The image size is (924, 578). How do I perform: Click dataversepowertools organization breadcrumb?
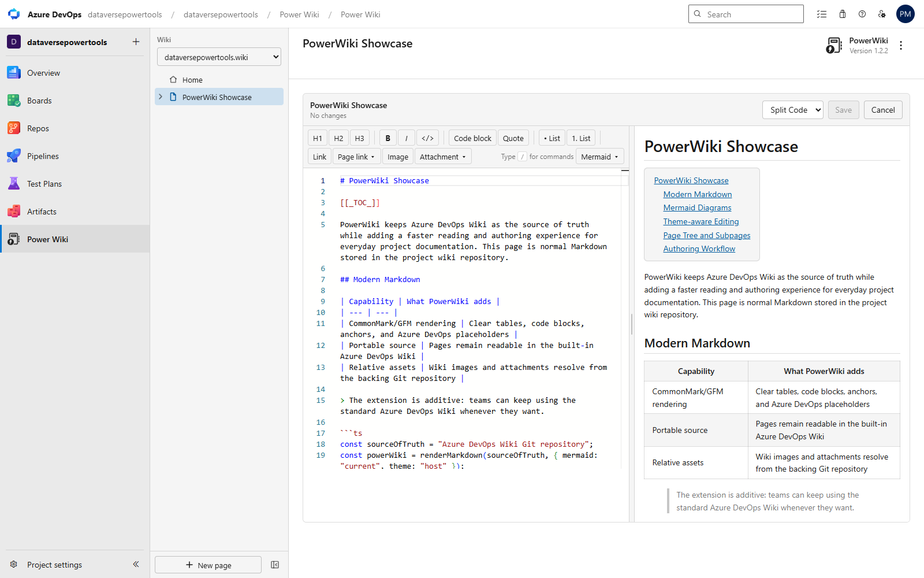(x=125, y=14)
